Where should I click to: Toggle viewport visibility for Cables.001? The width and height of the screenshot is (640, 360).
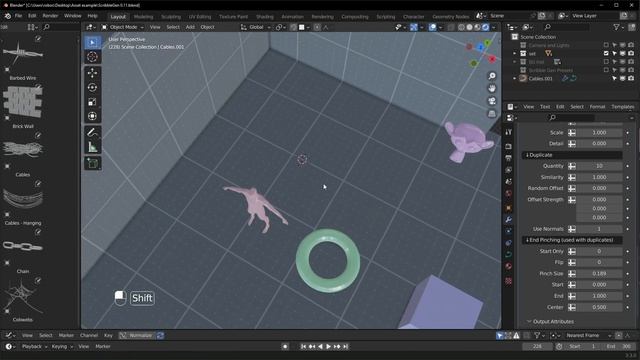(x=623, y=78)
